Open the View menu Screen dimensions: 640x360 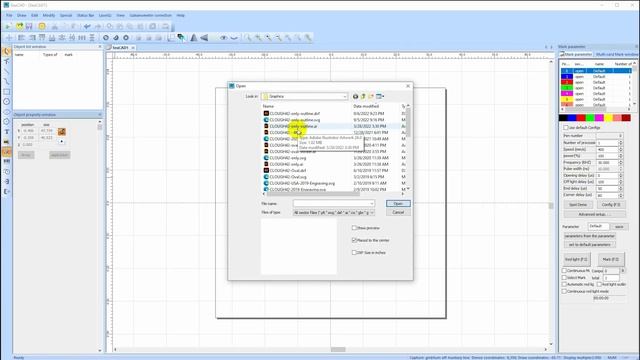tap(120, 15)
